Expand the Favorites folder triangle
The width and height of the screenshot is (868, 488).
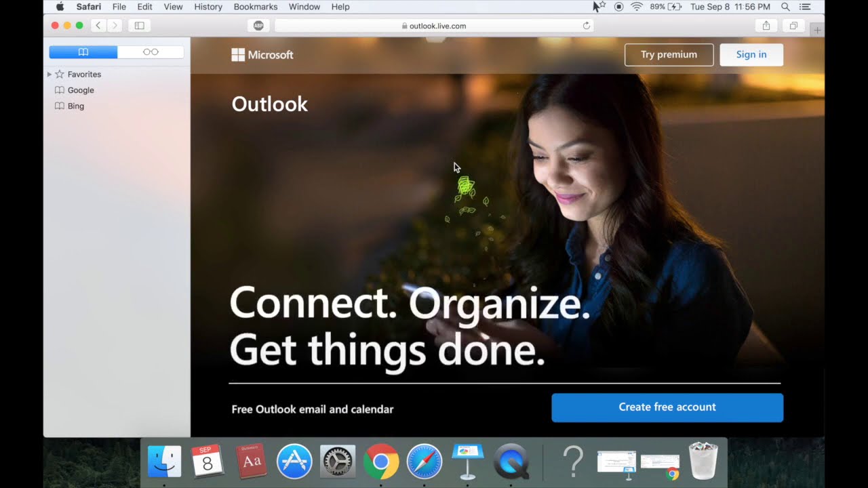[x=50, y=75]
